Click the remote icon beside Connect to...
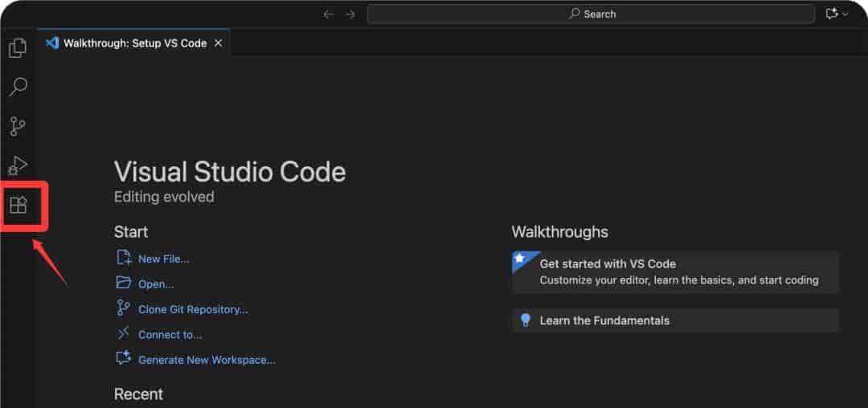 point(123,333)
